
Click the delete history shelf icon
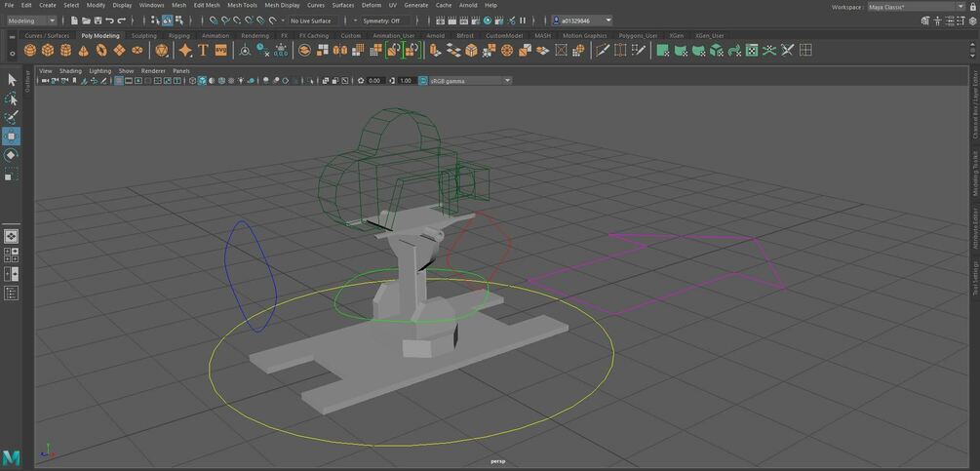[x=263, y=51]
